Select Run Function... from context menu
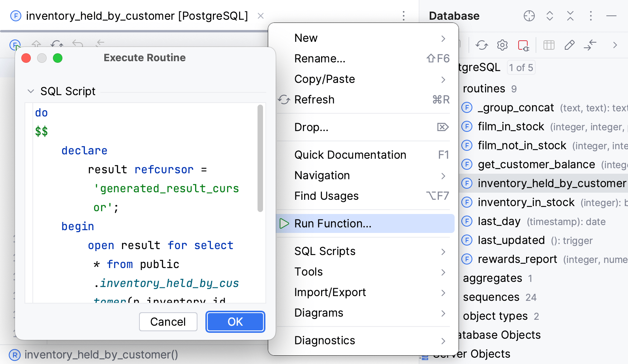The image size is (628, 364). 333,223
